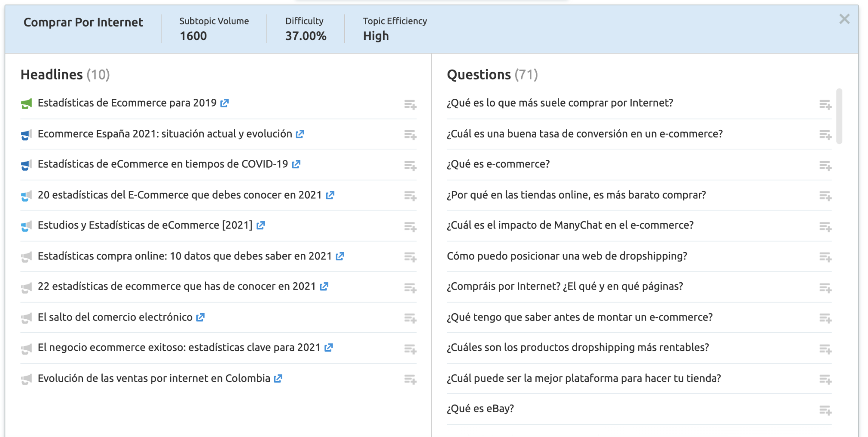Add '¿Cuál es el impacto de ManyChat' question to list
This screenshot has width=868, height=437.
coord(825,226)
